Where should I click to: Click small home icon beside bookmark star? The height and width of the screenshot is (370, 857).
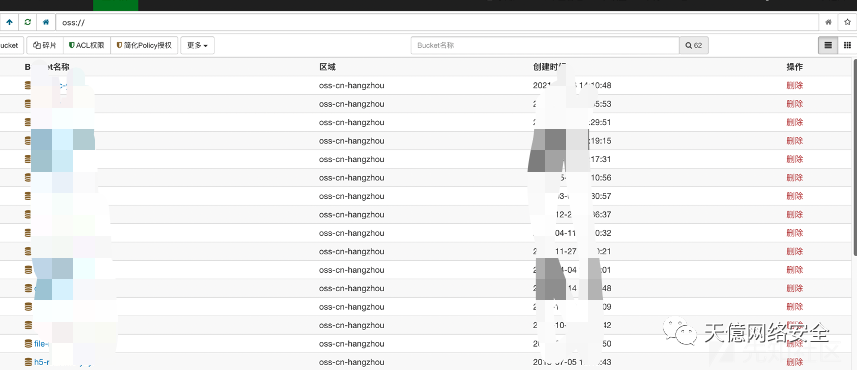829,22
